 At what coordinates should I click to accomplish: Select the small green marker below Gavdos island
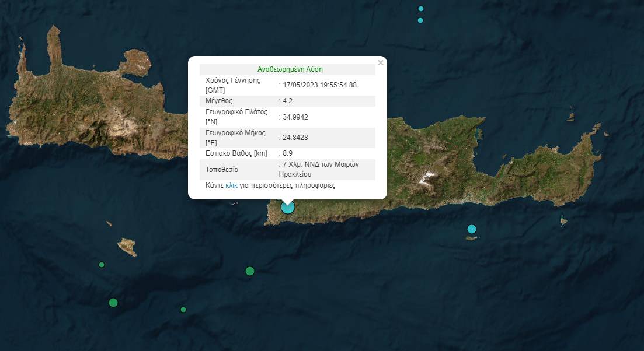[102, 265]
